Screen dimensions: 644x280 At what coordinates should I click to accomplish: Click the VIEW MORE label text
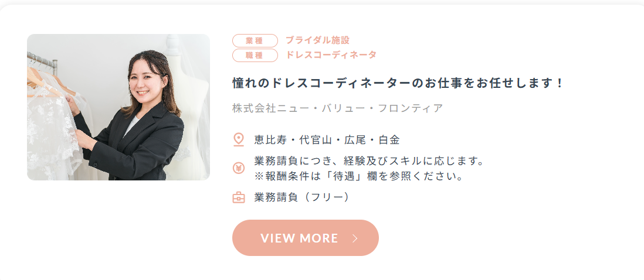click(x=299, y=238)
